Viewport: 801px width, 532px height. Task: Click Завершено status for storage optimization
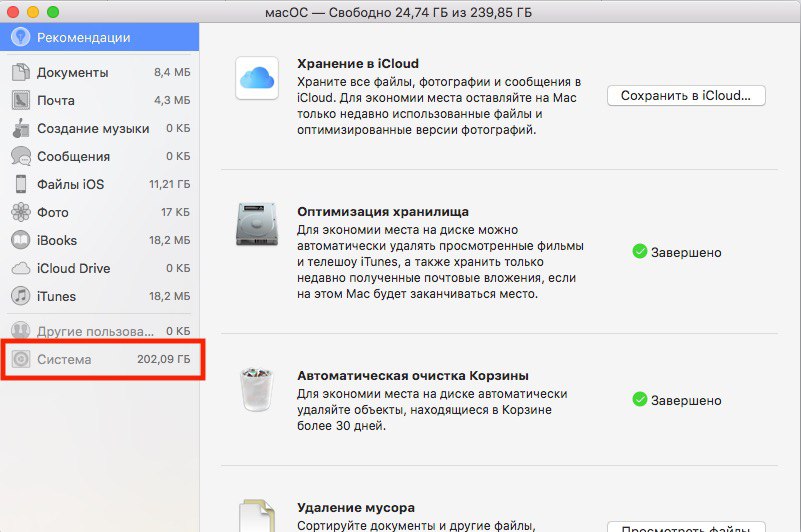[686, 252]
